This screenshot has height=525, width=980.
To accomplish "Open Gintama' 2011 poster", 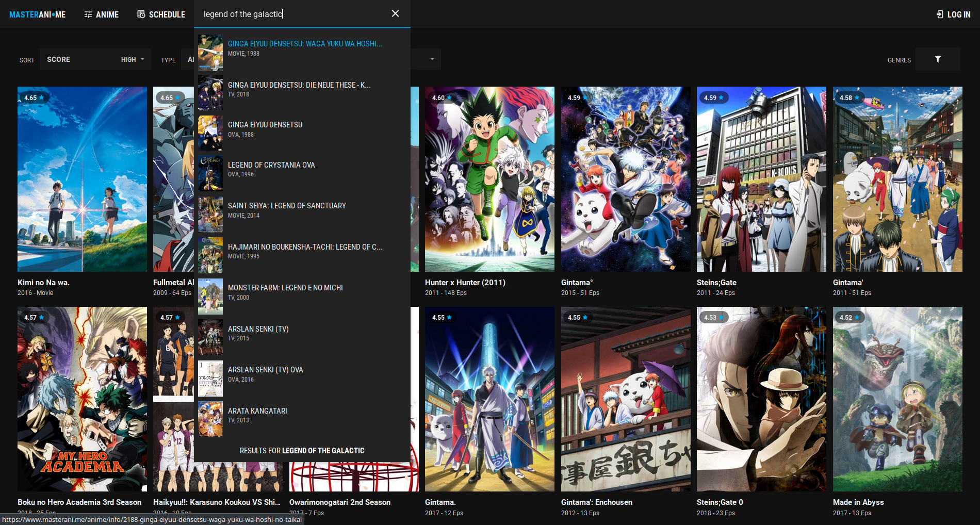I will [897, 179].
